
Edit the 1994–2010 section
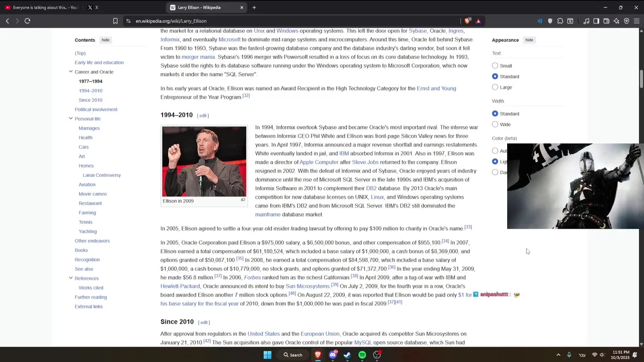[203, 116]
